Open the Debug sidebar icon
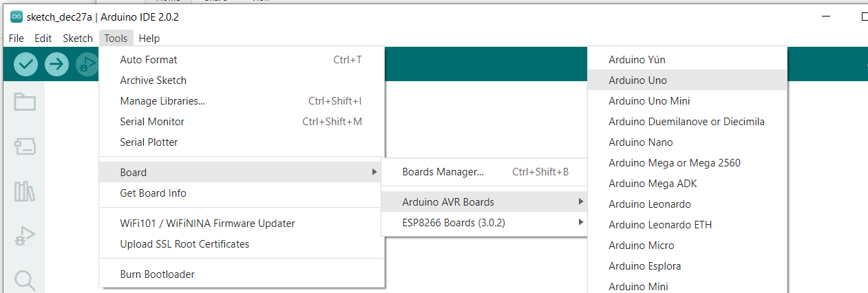This screenshot has height=293, width=868. 25,236
